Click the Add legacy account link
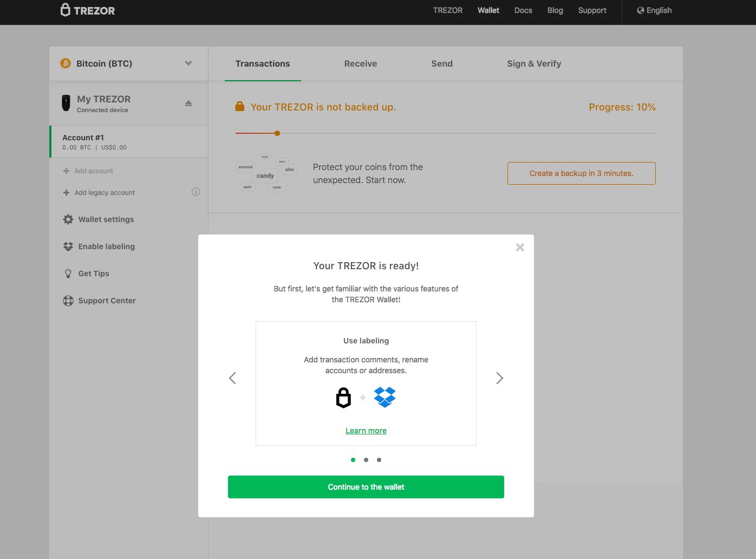The width and height of the screenshot is (756, 559). (105, 192)
